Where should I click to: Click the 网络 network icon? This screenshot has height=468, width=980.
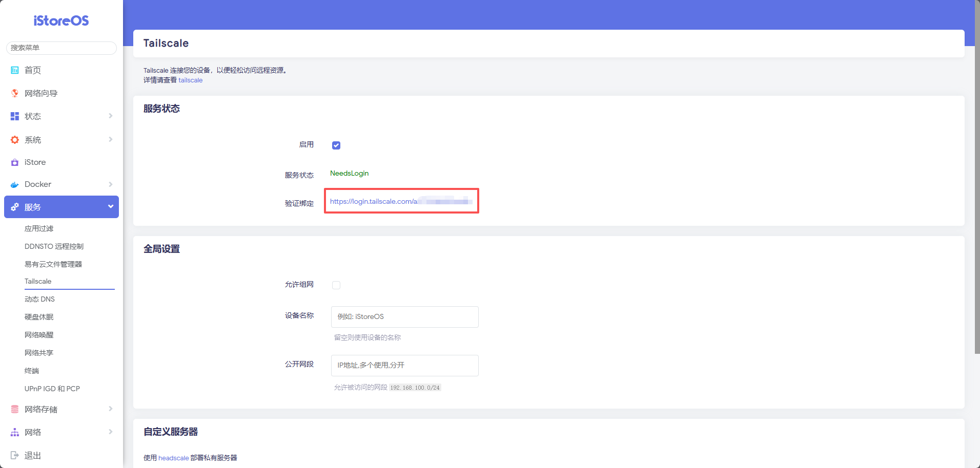pos(14,432)
